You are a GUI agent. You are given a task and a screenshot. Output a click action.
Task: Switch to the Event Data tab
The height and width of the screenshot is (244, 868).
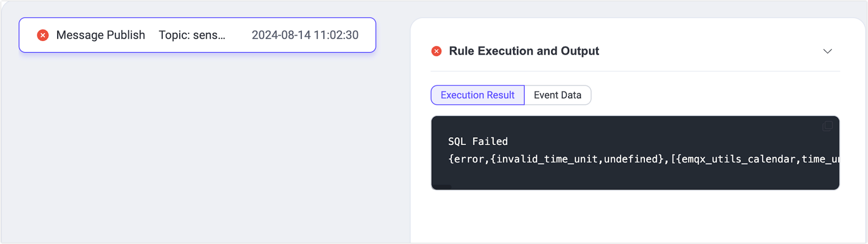(x=558, y=95)
